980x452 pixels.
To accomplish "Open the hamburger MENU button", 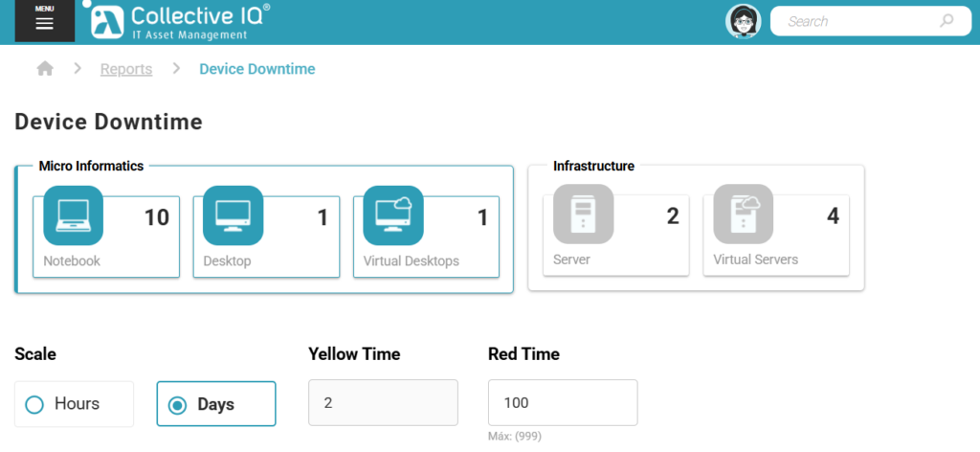I will (x=44, y=21).
